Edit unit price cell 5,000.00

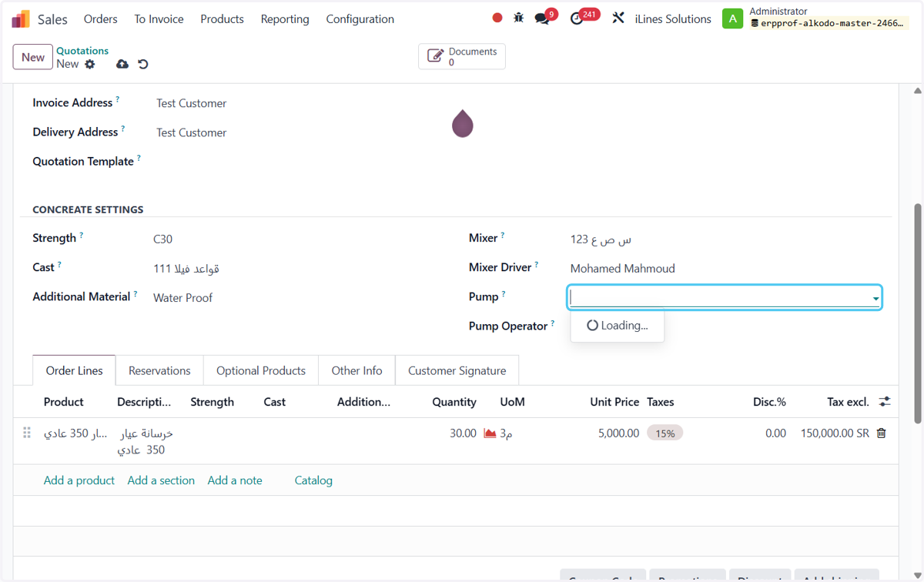click(618, 433)
